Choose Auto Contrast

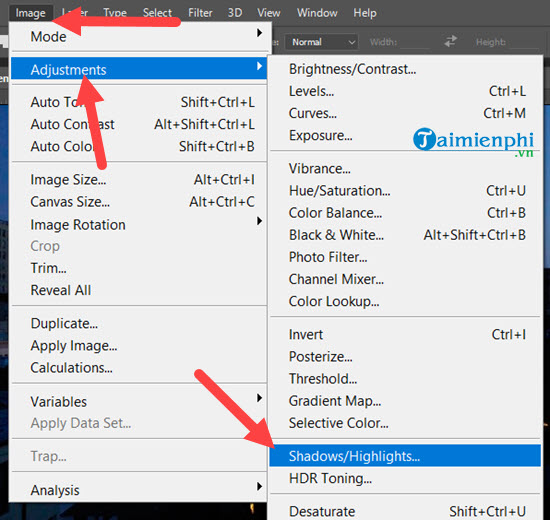click(139, 124)
